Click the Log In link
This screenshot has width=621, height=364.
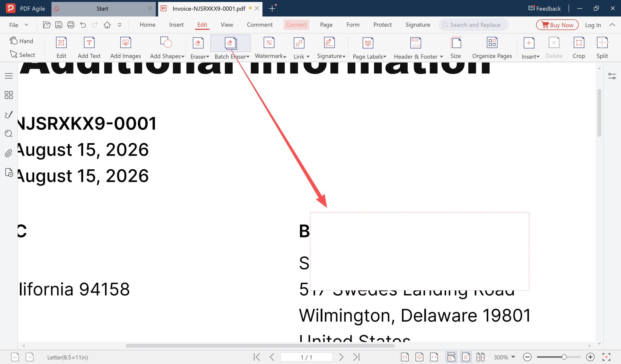point(593,25)
